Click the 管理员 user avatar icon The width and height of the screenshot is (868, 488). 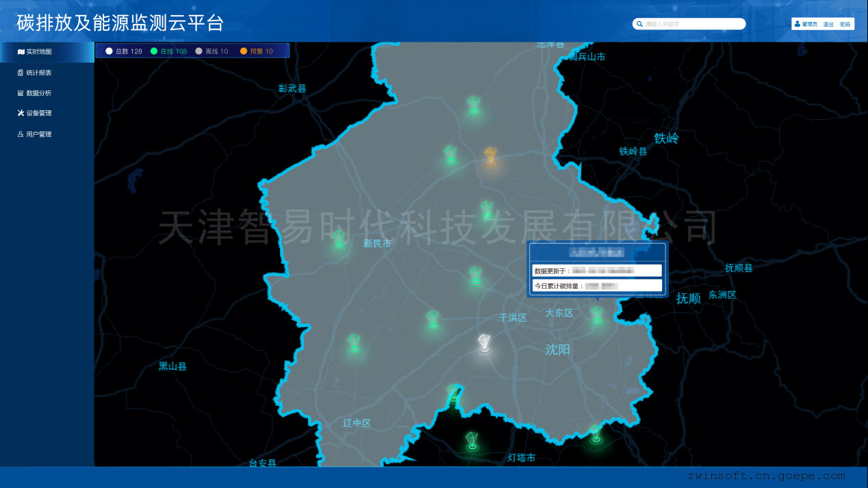tap(797, 24)
